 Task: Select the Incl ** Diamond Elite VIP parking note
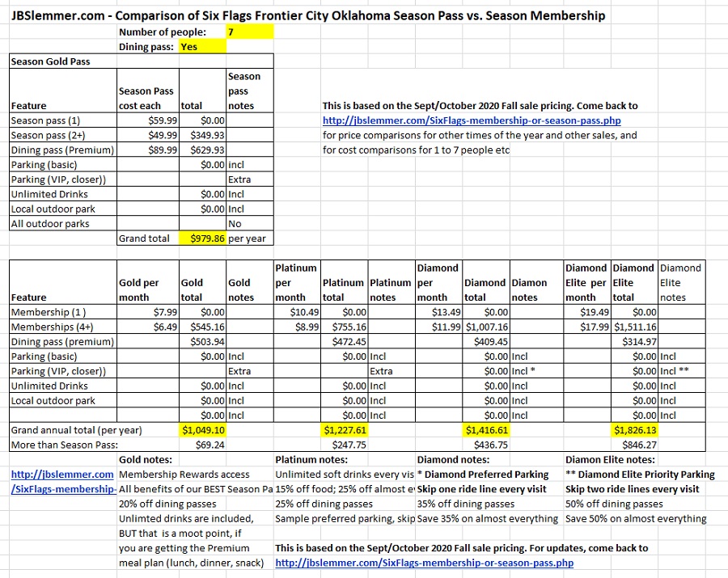(x=682, y=371)
